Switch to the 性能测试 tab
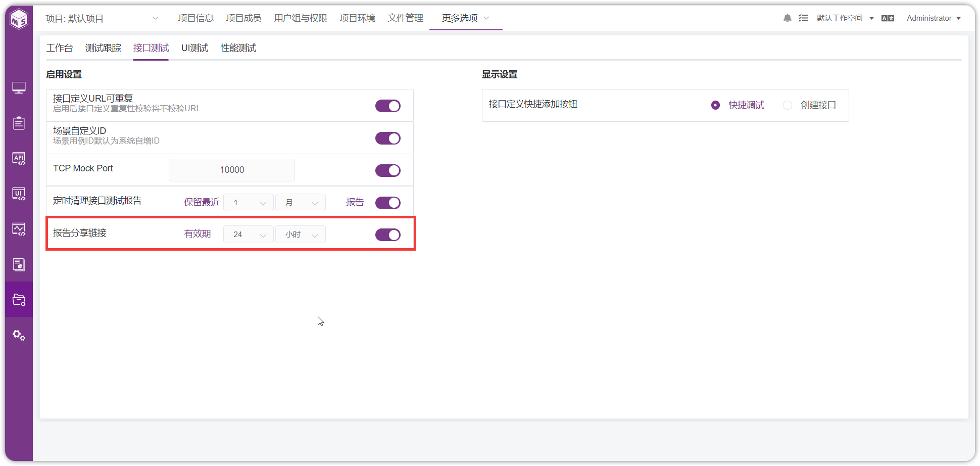This screenshot has height=466, width=980. pyautogui.click(x=238, y=48)
